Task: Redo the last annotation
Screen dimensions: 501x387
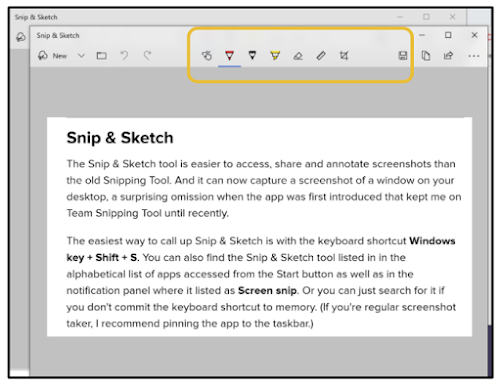Action: (147, 55)
